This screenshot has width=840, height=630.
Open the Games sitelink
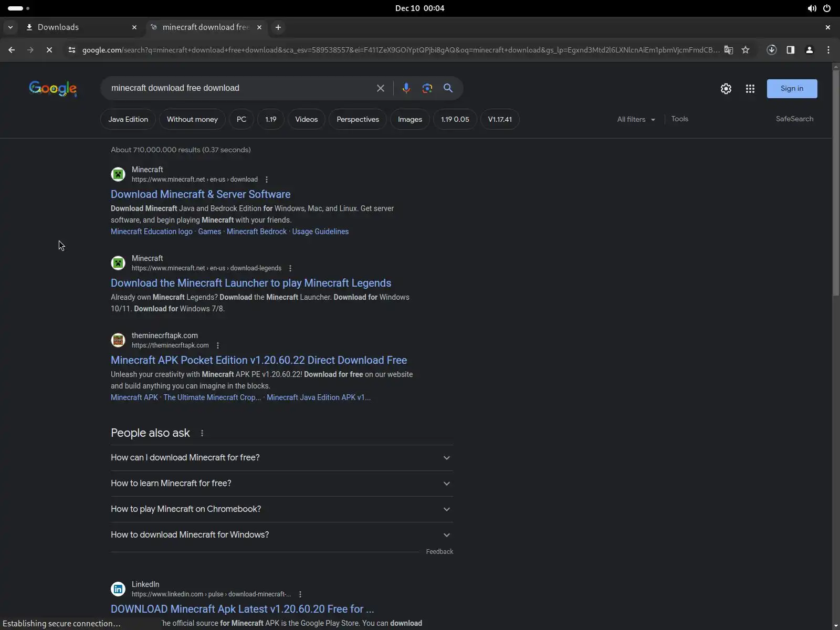[x=209, y=232]
